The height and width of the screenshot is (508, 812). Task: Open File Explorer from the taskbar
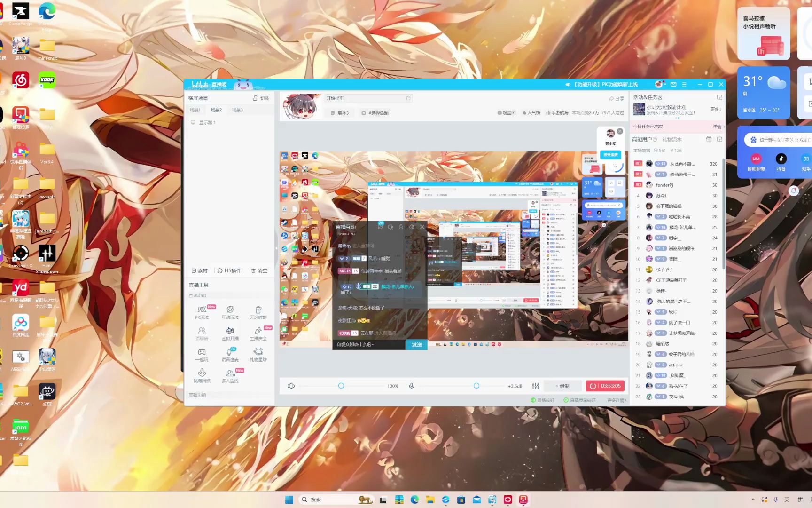coord(430,500)
